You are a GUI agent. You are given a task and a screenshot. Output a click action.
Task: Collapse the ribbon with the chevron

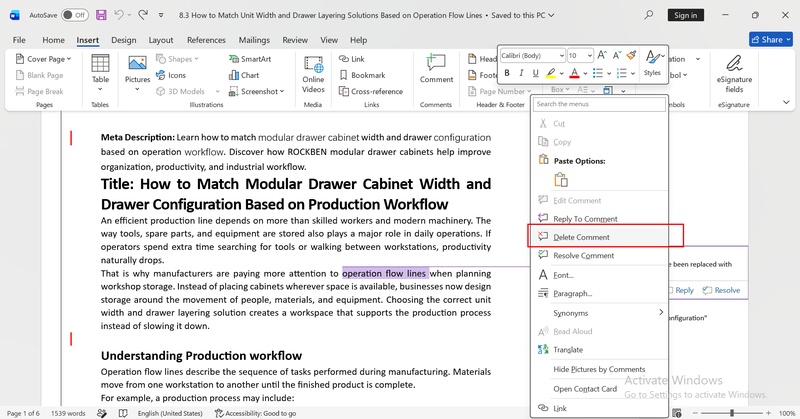786,103
